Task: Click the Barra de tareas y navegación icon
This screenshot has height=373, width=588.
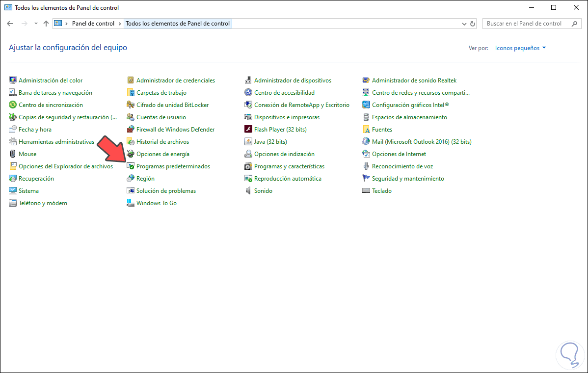Action: [x=13, y=93]
